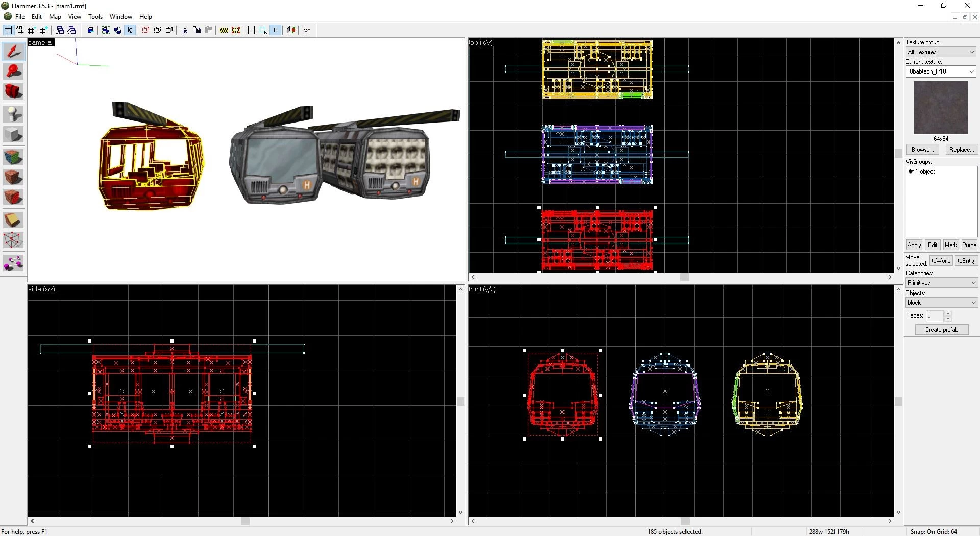This screenshot has height=536, width=980.
Task: Click the Create prefab button
Action: point(942,330)
